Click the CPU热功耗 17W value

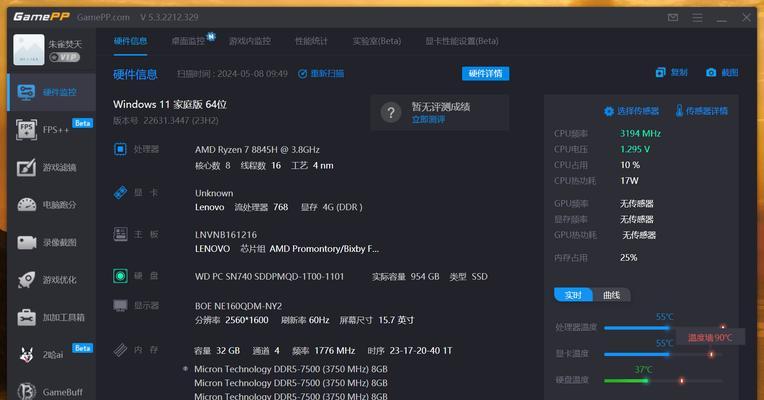[629, 181]
